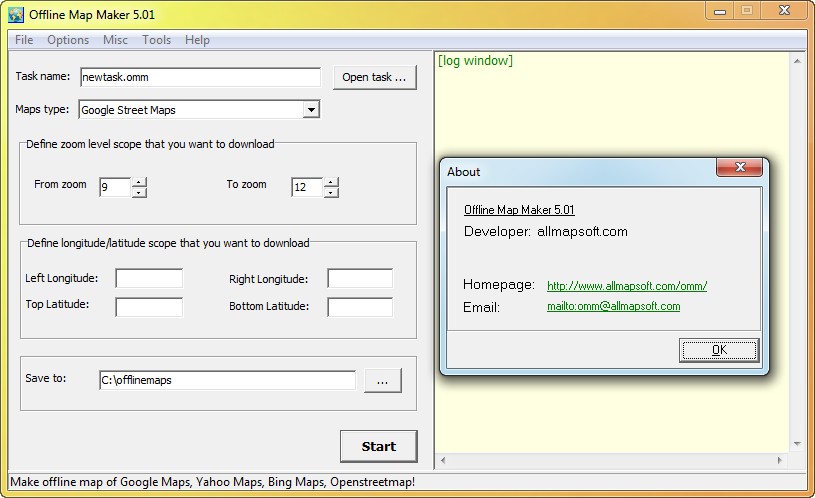Click the log window scroll down arrow
Image resolution: width=815 pixels, height=498 pixels.
(x=797, y=444)
